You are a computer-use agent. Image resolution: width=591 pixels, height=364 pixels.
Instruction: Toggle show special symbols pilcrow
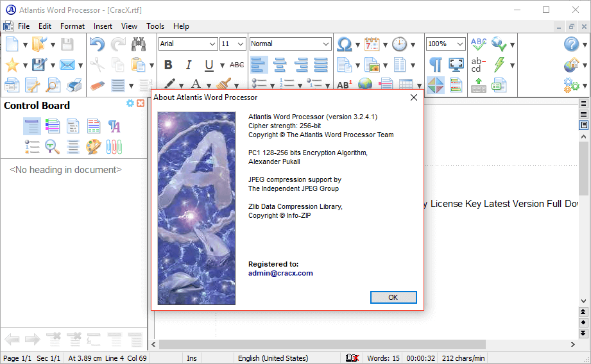click(435, 65)
